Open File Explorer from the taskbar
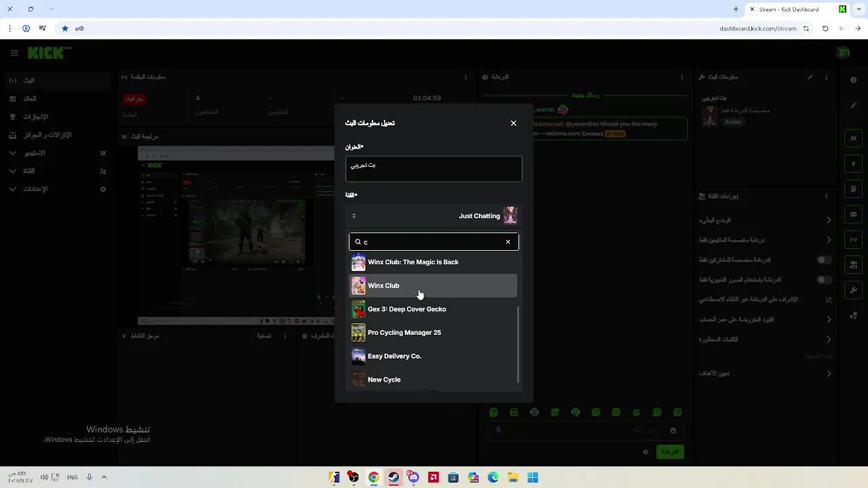868x488 pixels. [513, 477]
